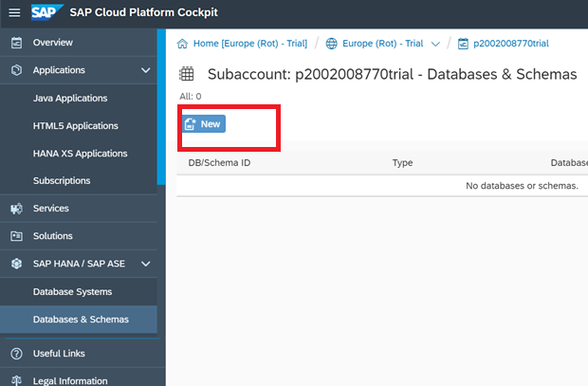
Task: Click the Services puzzle icon
Action: point(16,209)
